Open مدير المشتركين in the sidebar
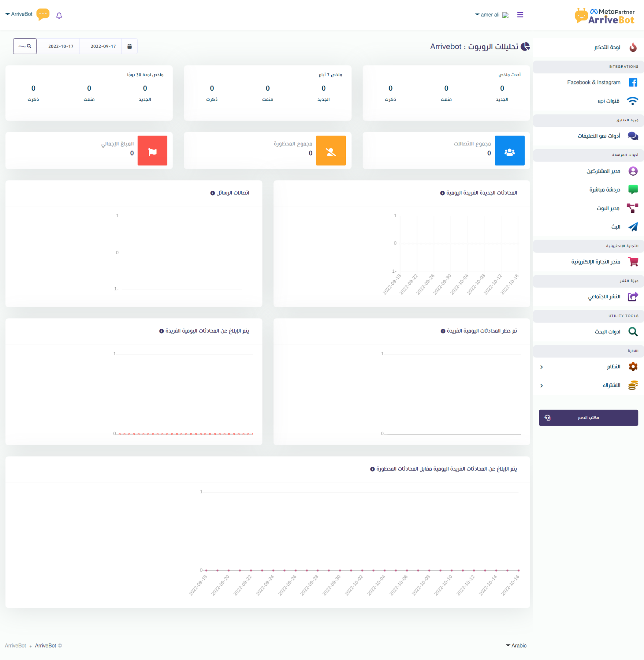Image resolution: width=644 pixels, height=660 pixels. point(603,171)
